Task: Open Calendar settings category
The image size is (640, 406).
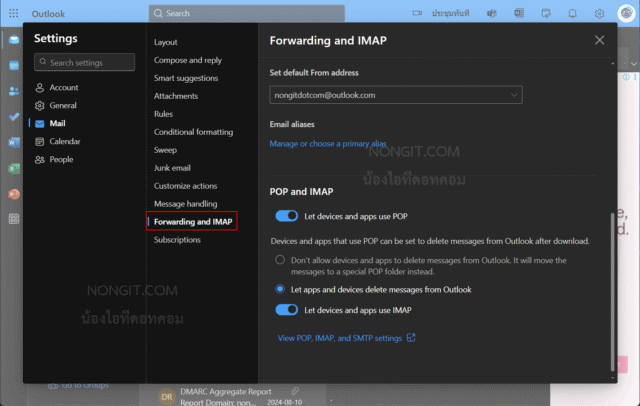Action: [x=57, y=141]
